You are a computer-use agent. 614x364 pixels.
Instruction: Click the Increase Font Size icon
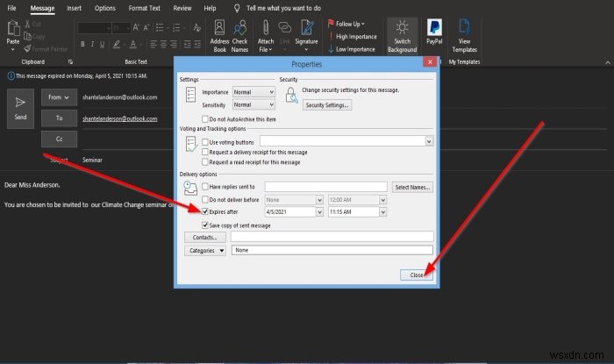136,27
